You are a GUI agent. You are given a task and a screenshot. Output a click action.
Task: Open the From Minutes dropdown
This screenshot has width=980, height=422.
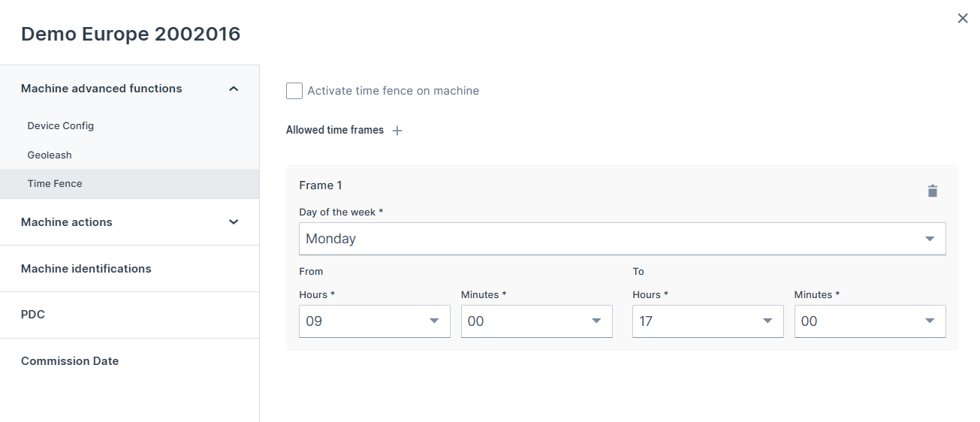tap(536, 321)
